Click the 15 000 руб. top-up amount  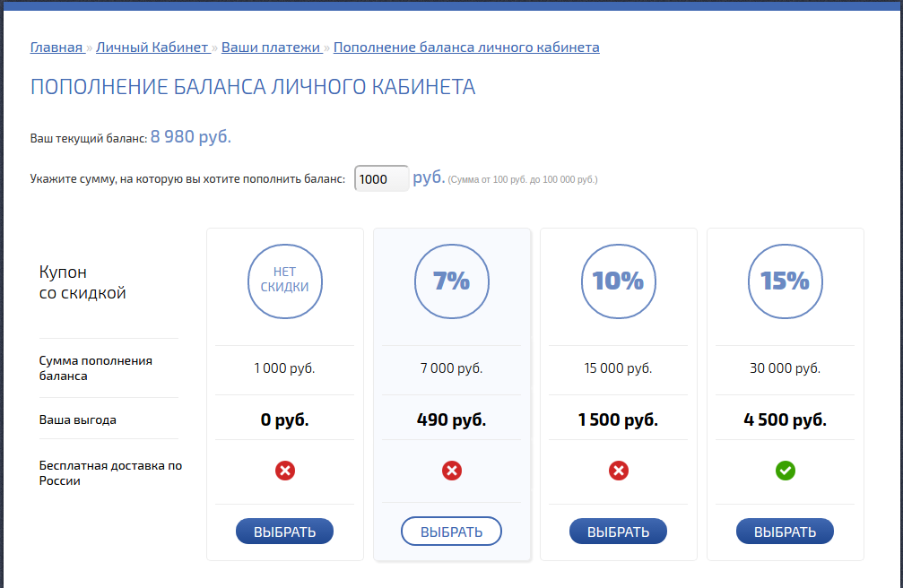618,368
